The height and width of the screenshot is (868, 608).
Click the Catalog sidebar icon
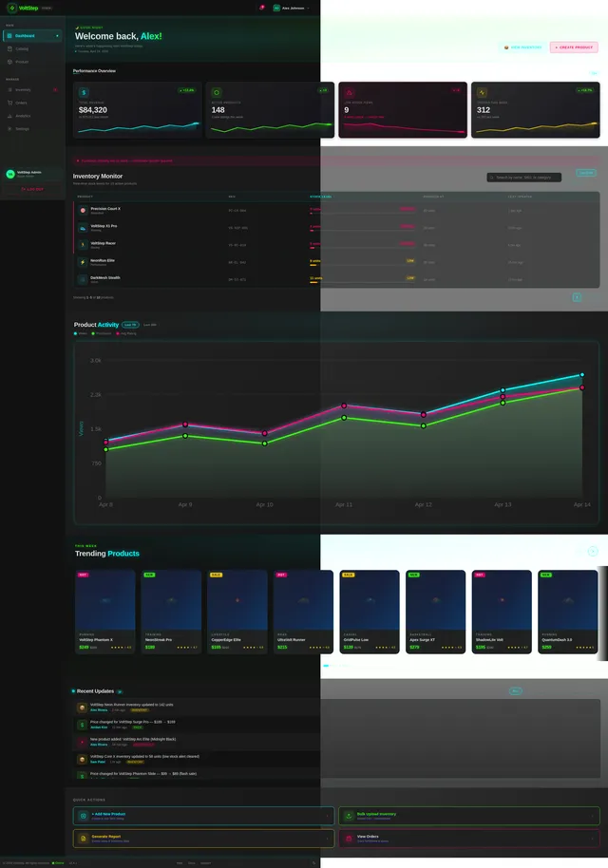(x=9, y=48)
